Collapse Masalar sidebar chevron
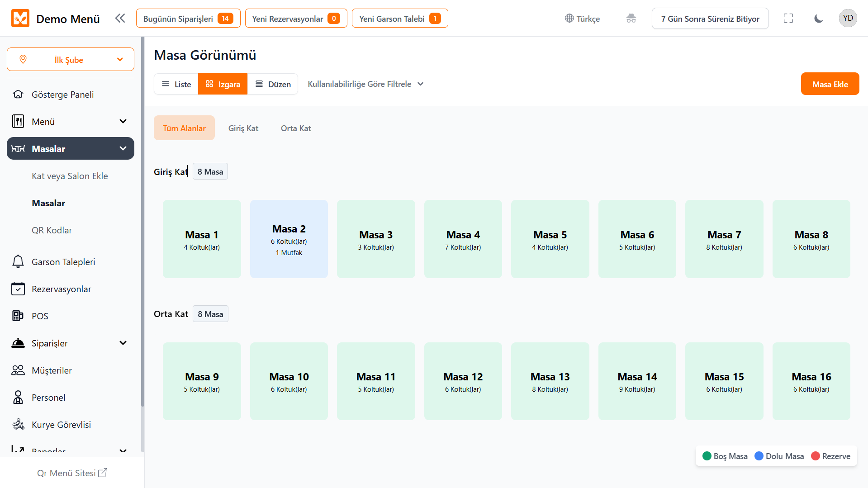Image resolution: width=868 pixels, height=488 pixels. point(123,148)
